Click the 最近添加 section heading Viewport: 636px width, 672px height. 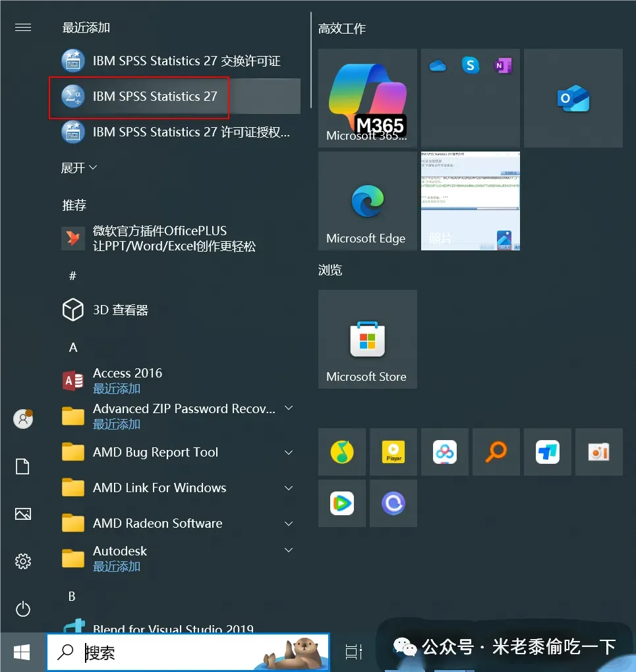pyautogui.click(x=86, y=28)
